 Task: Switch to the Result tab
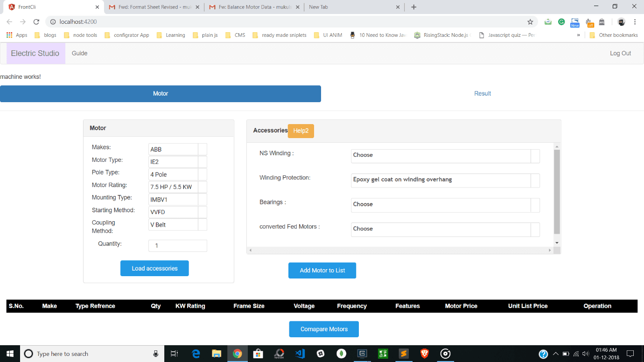482,94
